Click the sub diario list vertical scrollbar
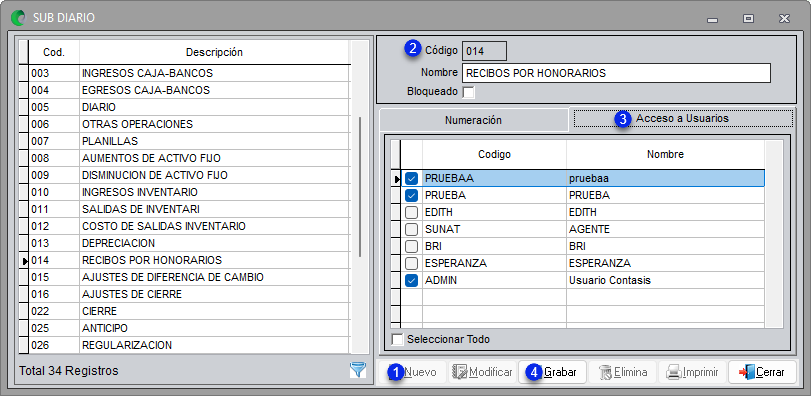 pyautogui.click(x=360, y=186)
